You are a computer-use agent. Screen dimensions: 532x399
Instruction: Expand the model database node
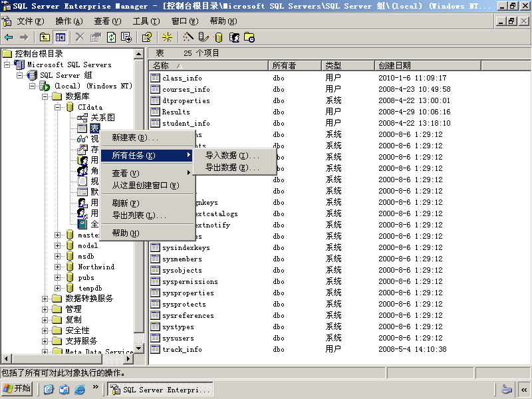point(58,245)
